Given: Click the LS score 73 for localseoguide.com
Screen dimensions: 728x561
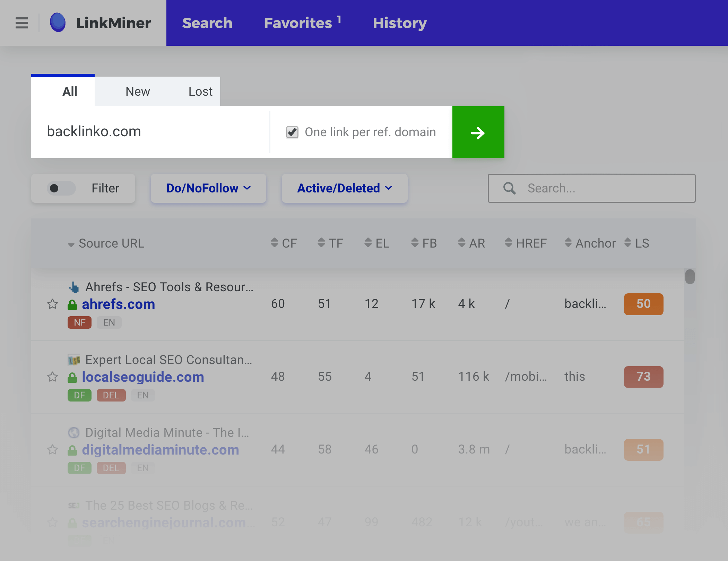Looking at the screenshot, I should [643, 377].
